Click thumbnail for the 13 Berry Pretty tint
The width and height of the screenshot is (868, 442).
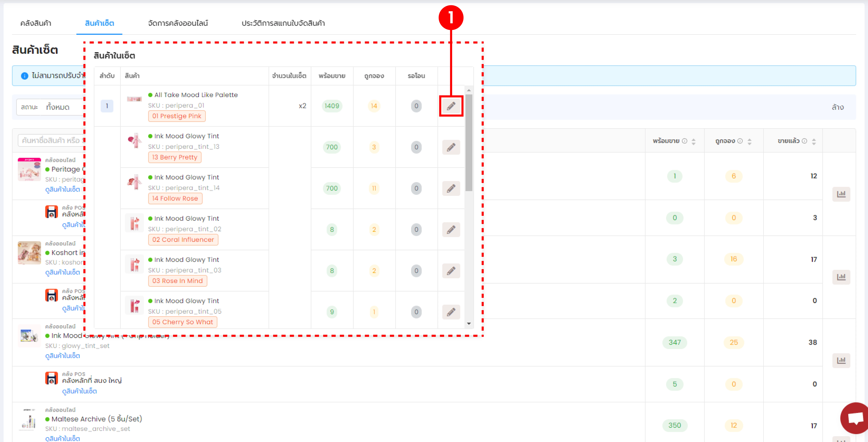click(134, 141)
